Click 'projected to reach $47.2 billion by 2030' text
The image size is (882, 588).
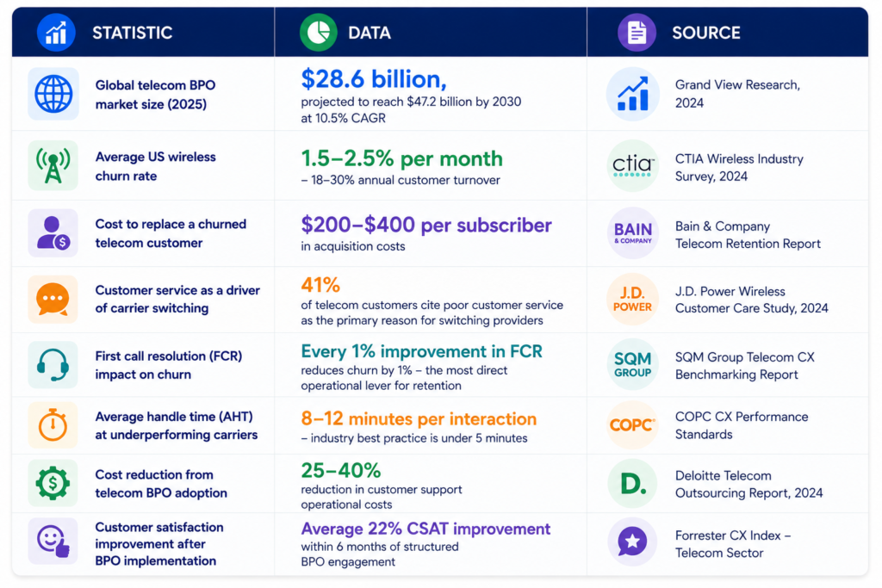click(411, 102)
